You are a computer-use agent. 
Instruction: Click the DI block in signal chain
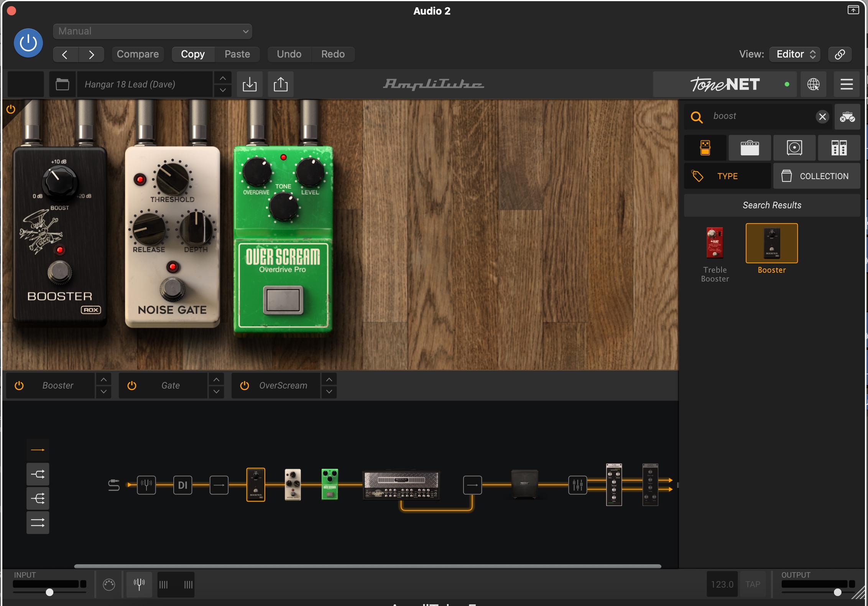click(182, 485)
